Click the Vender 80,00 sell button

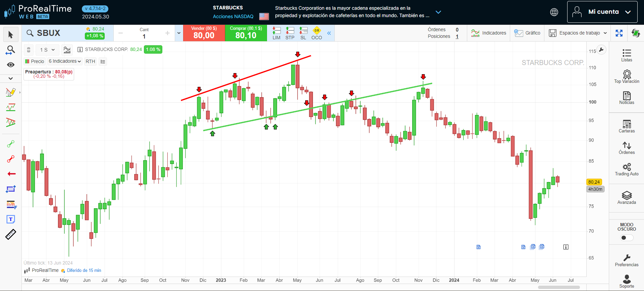pyautogui.click(x=204, y=33)
